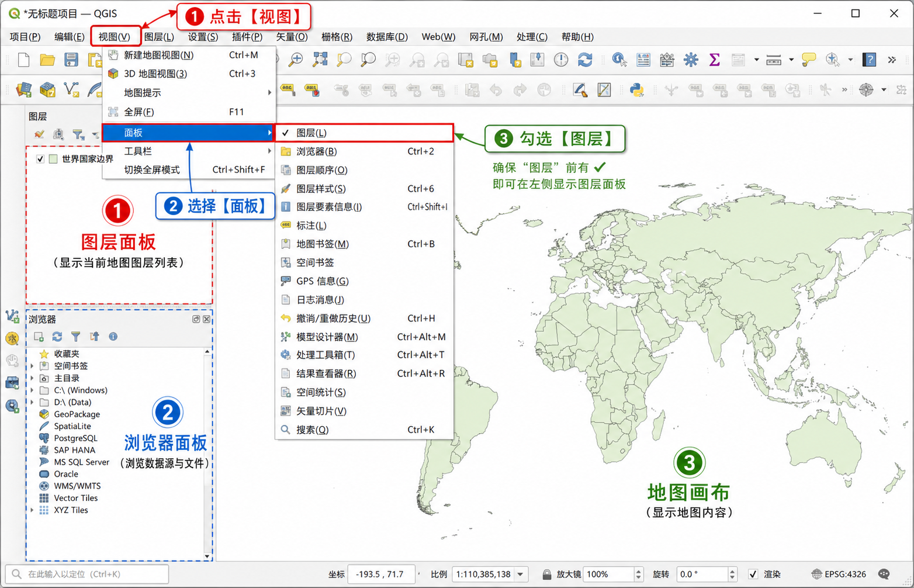Screen dimensions: 914x588
Task: Click the New Project blank page icon
Action: [x=23, y=60]
